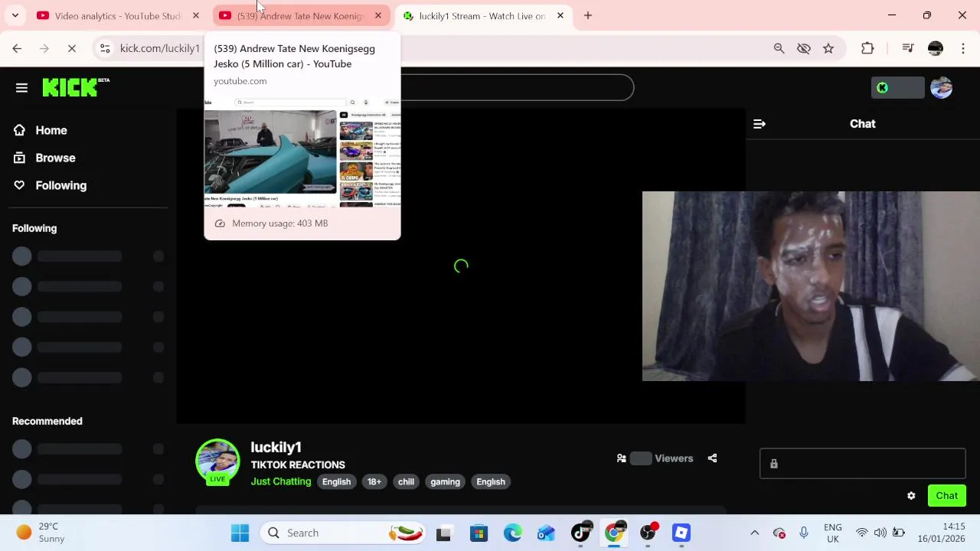This screenshot has width=980, height=551.
Task: Select the gaming tag
Action: coord(445,482)
